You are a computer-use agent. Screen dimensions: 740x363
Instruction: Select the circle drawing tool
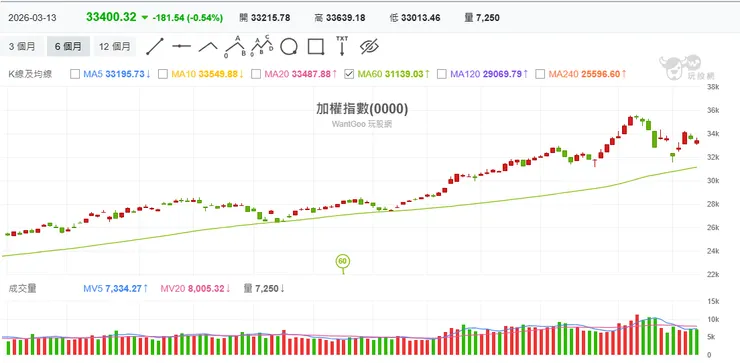(x=289, y=47)
